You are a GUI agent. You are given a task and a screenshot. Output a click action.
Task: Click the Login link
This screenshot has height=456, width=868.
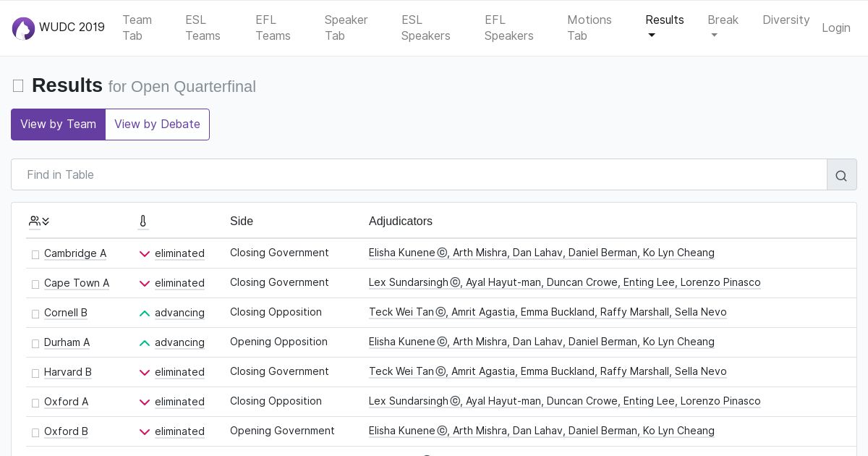click(x=836, y=28)
